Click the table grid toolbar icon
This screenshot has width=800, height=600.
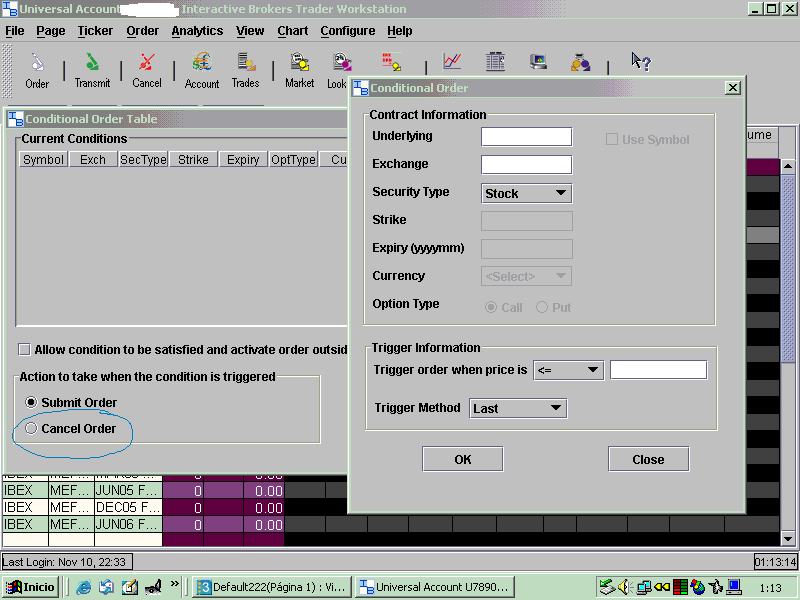[495, 61]
